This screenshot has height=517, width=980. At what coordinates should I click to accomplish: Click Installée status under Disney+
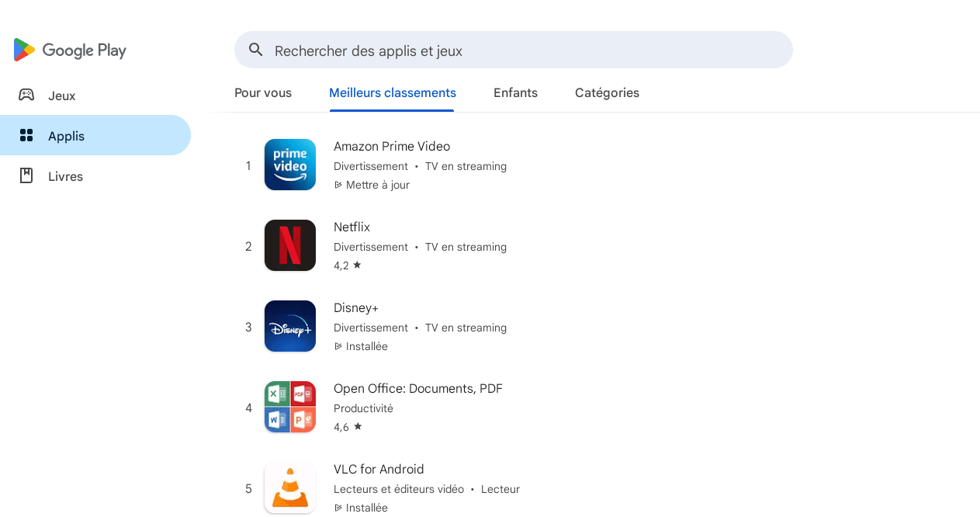point(361,346)
